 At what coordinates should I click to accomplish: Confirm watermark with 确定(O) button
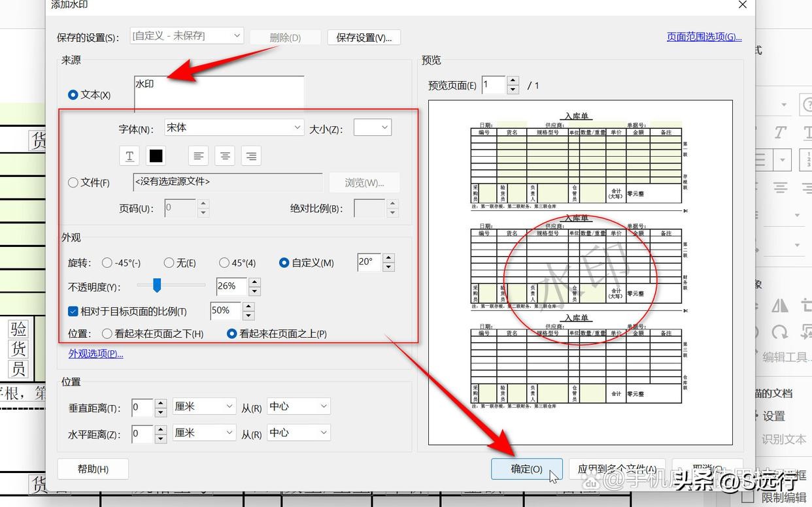[x=526, y=469]
